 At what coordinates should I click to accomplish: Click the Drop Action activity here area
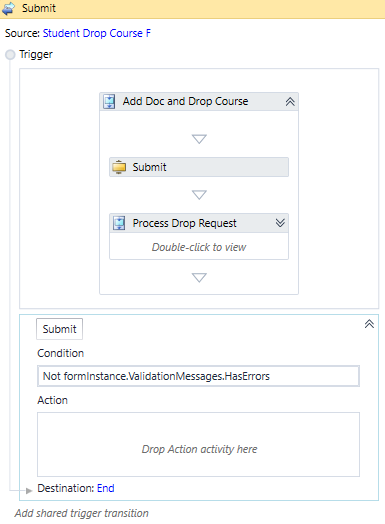[x=198, y=444]
